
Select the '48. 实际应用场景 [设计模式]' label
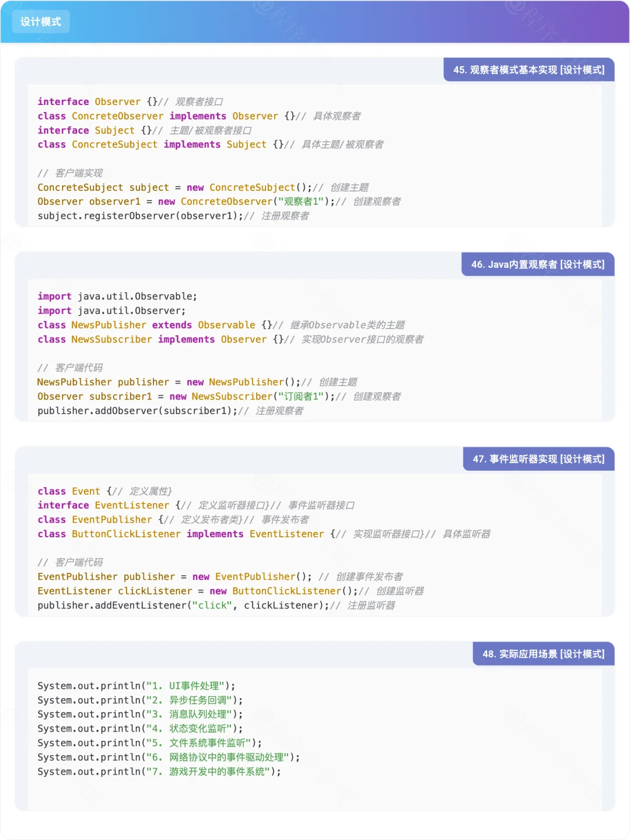point(544,654)
